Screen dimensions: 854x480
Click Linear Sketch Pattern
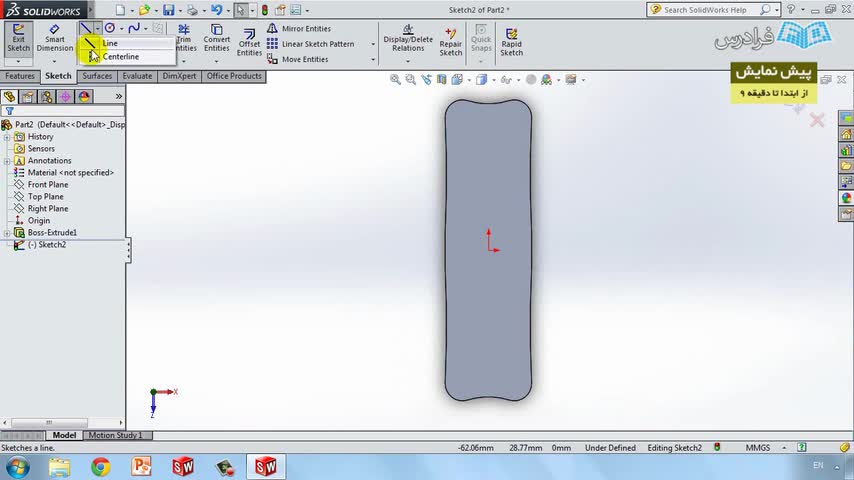click(x=310, y=44)
